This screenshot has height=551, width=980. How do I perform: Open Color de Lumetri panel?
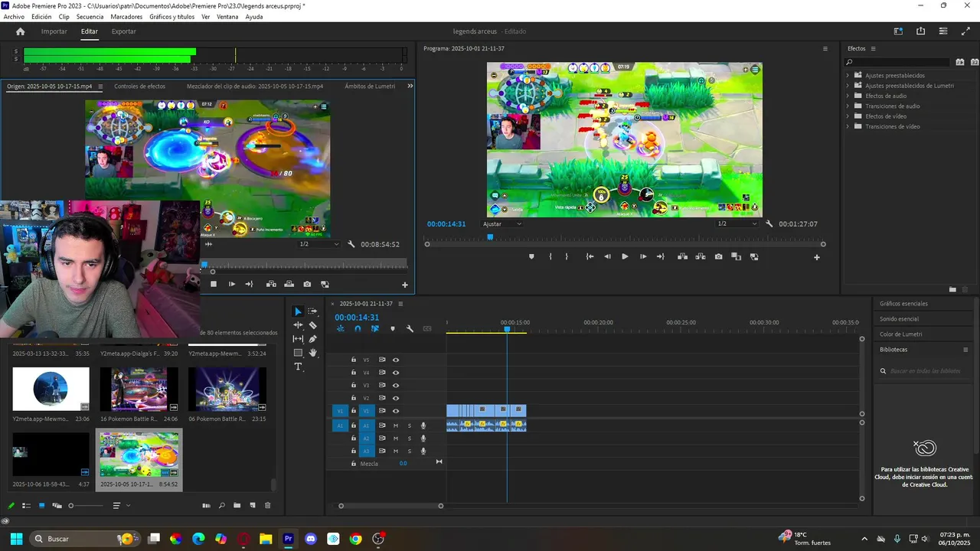(x=900, y=334)
